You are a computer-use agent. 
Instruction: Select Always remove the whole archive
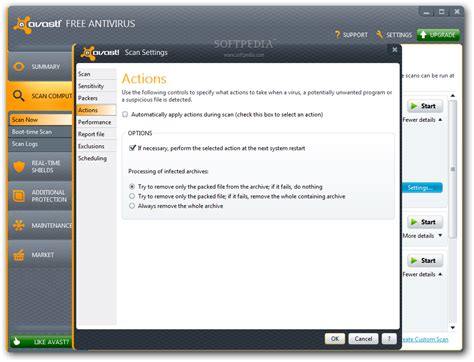pyautogui.click(x=132, y=206)
